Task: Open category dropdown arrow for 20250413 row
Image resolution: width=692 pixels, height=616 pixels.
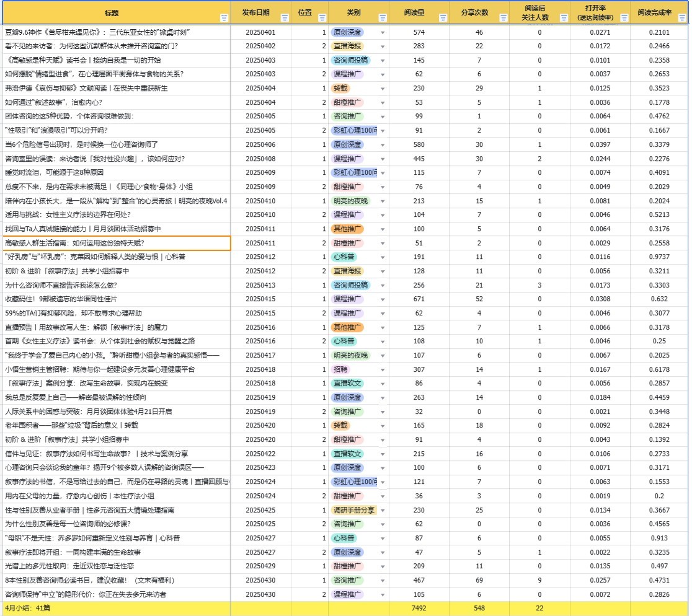Action: click(383, 285)
